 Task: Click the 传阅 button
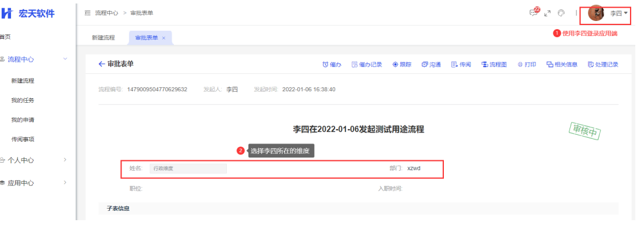point(461,64)
